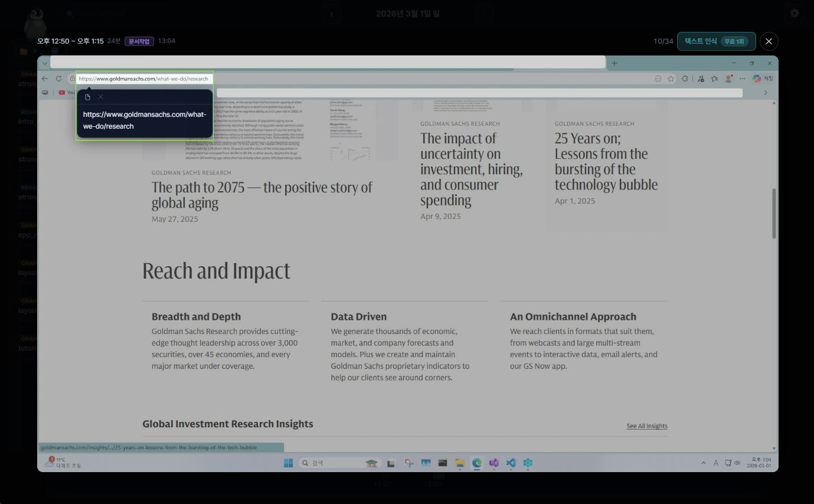This screenshot has width=814, height=504.
Task: Open the Windows Start menu
Action: pyautogui.click(x=289, y=463)
